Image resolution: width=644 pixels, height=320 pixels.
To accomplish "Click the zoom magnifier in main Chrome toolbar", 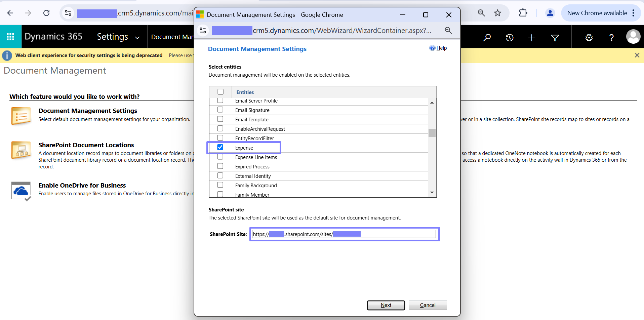I will coord(481,13).
